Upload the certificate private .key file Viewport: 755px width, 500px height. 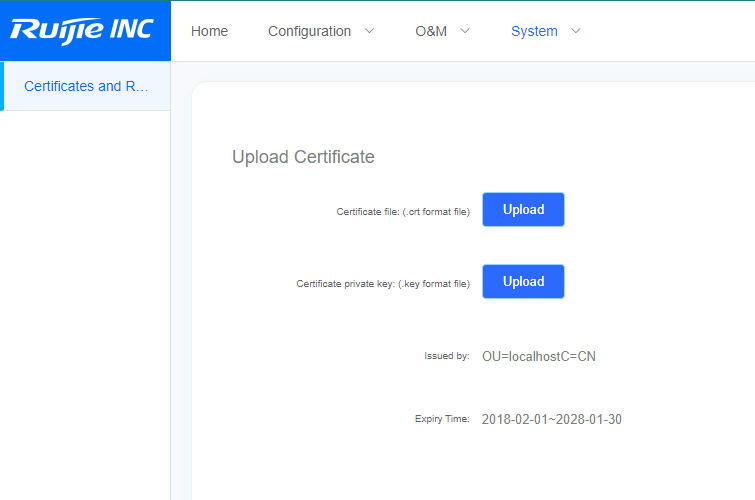pyautogui.click(x=523, y=281)
